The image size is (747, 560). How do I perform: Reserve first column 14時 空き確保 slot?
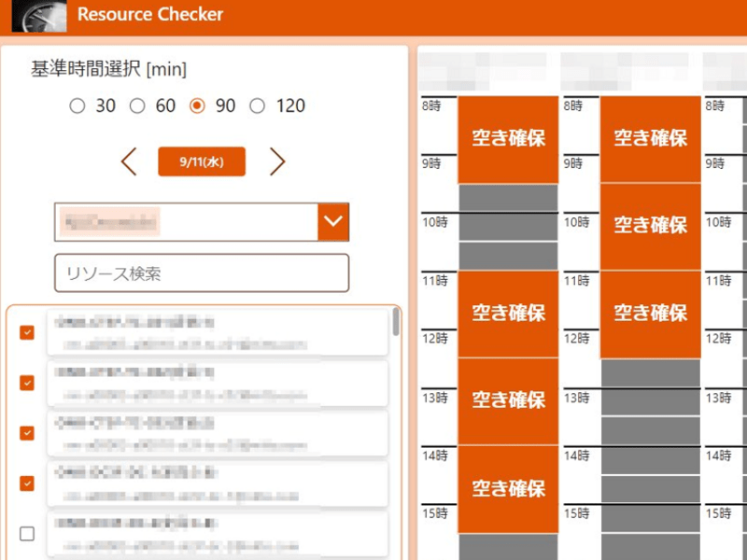coord(508,488)
